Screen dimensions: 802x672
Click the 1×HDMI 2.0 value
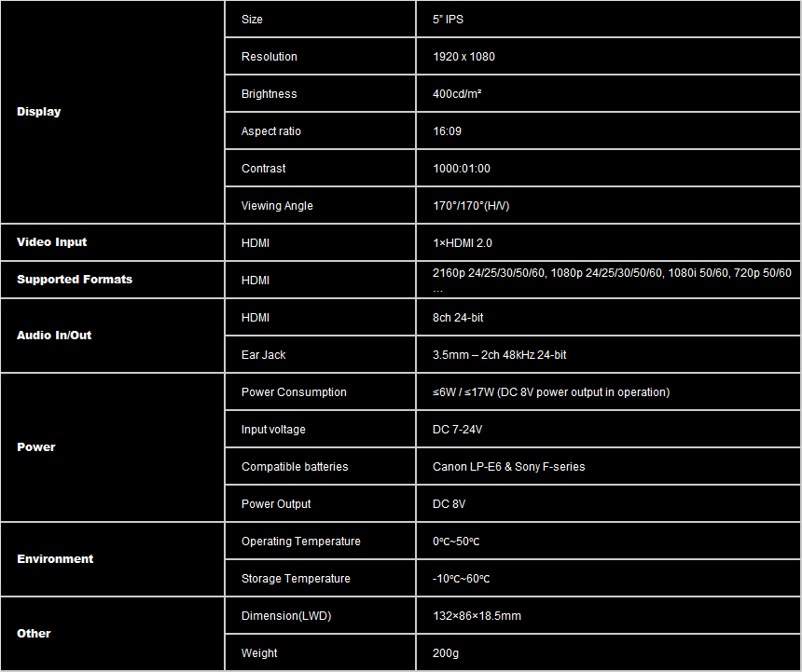click(463, 243)
